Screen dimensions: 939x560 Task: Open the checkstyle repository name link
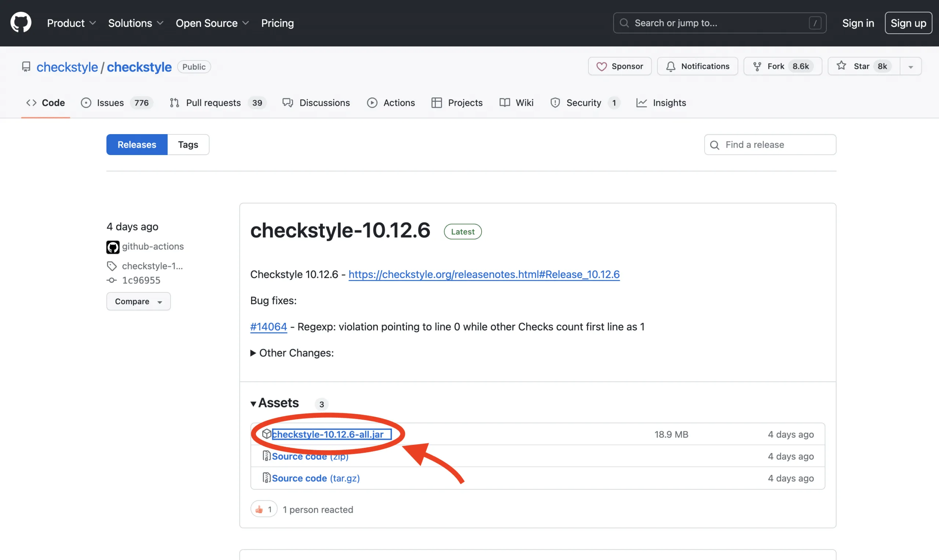(x=139, y=67)
